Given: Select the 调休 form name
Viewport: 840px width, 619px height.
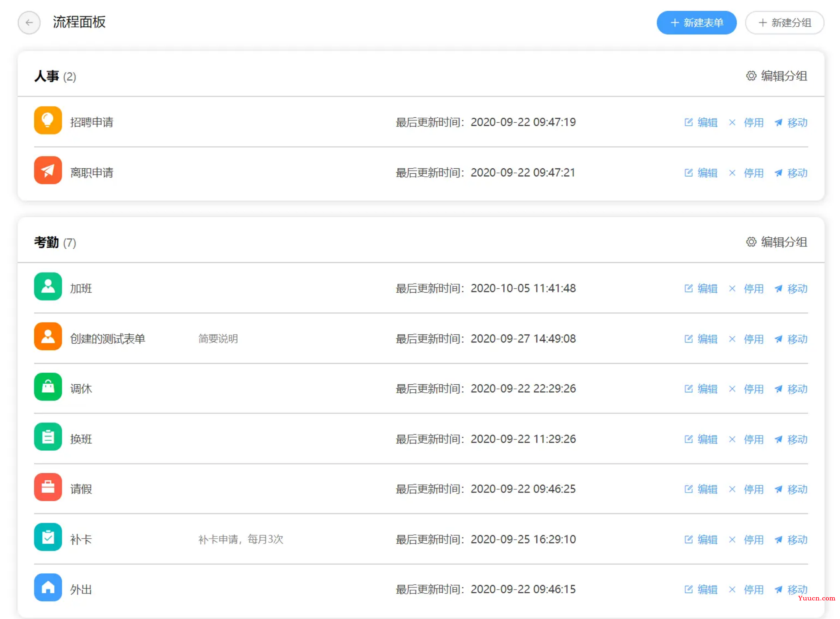Looking at the screenshot, I should 81,389.
